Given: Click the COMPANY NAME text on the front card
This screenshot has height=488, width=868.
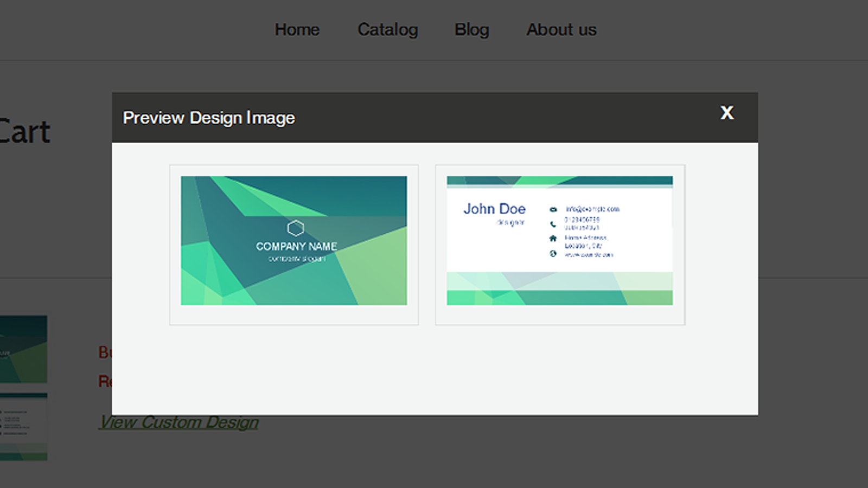Looking at the screenshot, I should coord(296,245).
